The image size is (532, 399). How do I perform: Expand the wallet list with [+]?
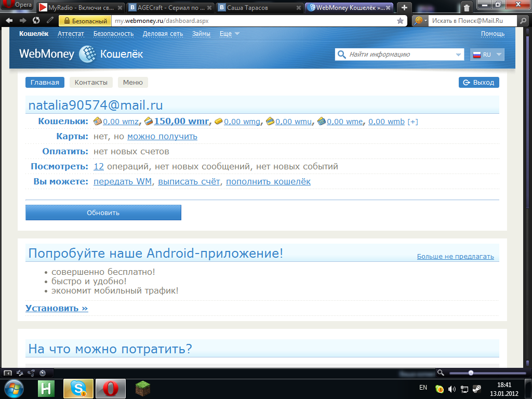413,122
